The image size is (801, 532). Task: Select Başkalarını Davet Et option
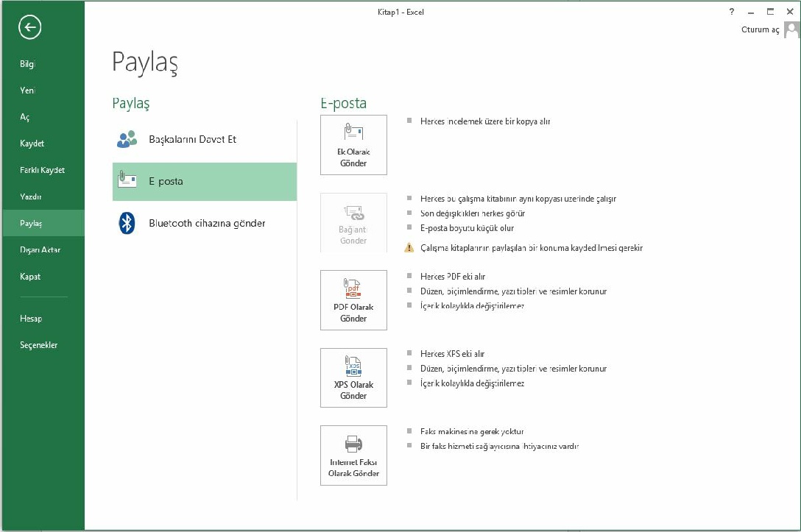click(x=205, y=139)
